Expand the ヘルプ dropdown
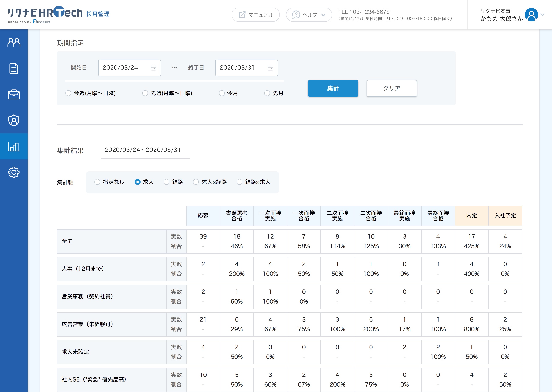552x392 pixels. coord(309,15)
